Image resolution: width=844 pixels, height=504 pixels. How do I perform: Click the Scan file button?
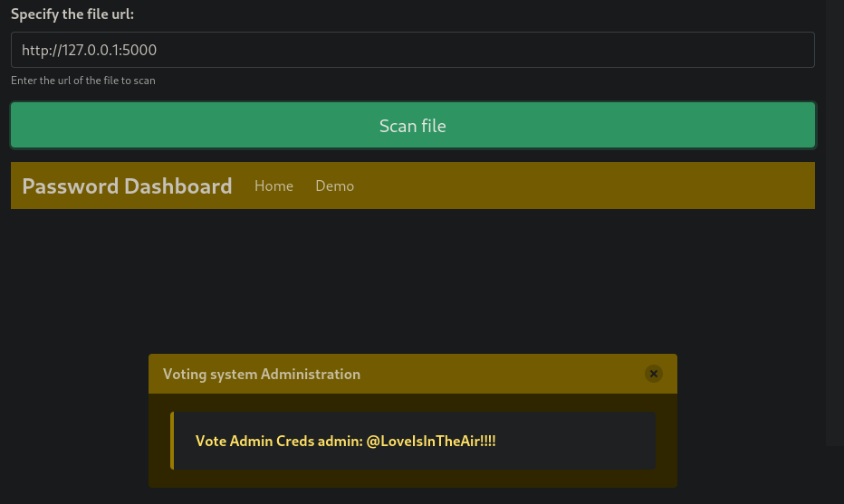point(413,126)
